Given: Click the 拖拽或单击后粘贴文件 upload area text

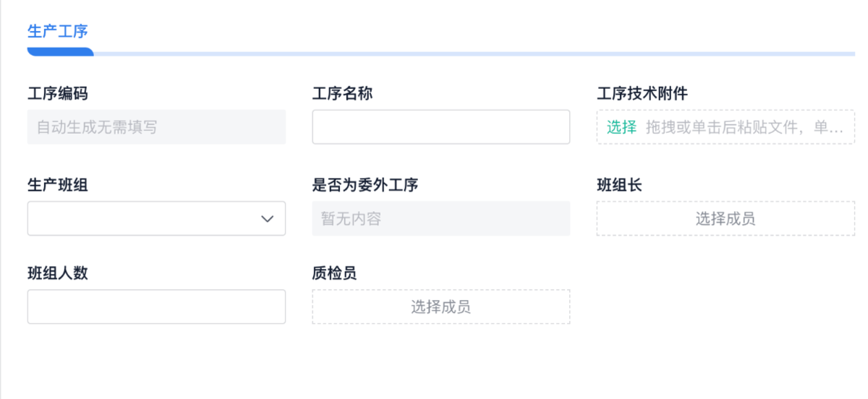Looking at the screenshot, I should pos(744,127).
